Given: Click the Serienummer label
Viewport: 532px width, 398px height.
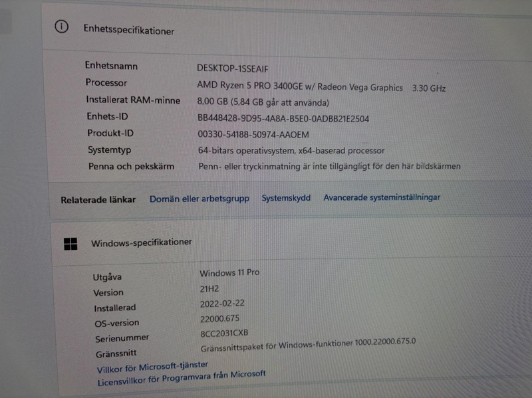Looking at the screenshot, I should pos(122,338).
